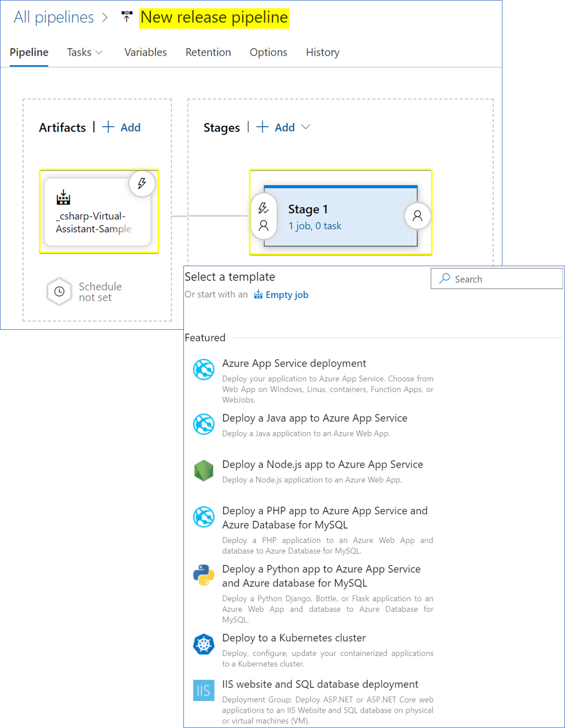Choose Deploy to a Kubernetes cluster title
565x728 pixels.
294,638
